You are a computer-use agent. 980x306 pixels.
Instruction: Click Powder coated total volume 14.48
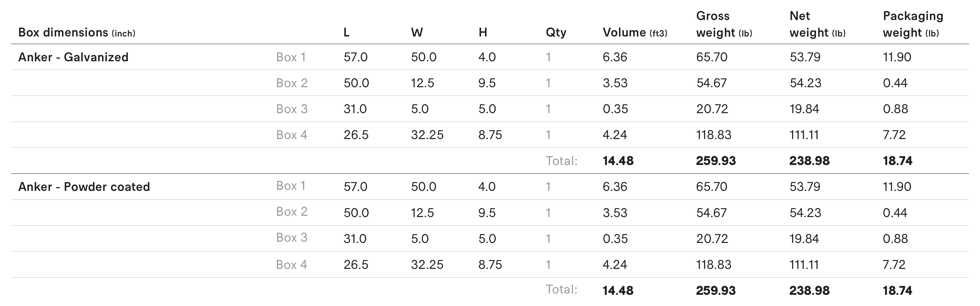[618, 291]
